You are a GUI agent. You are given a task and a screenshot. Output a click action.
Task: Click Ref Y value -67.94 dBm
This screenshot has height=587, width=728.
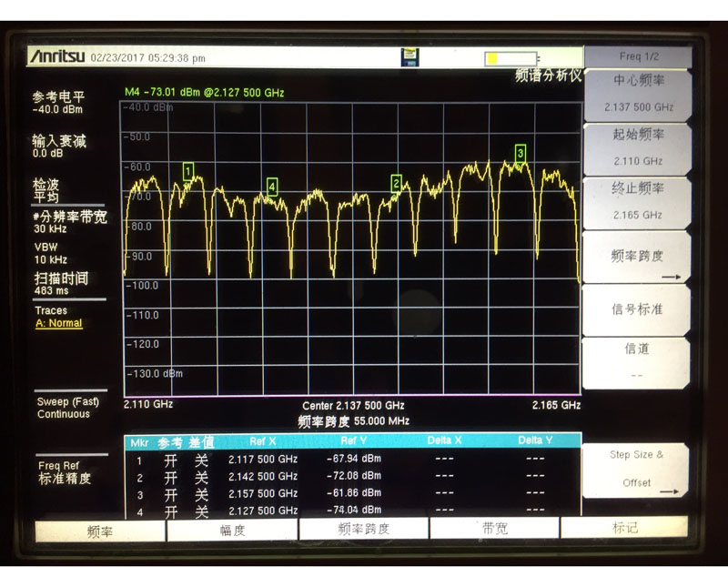354,459
